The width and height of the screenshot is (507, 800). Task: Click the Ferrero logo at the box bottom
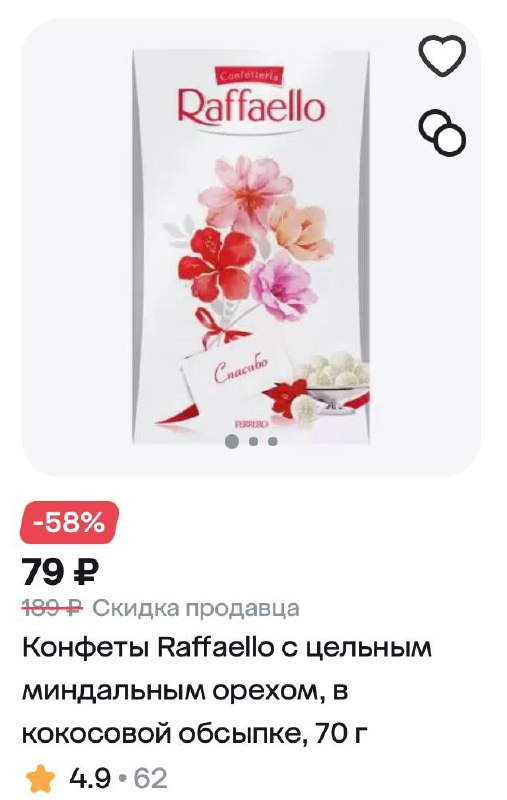pos(251,424)
